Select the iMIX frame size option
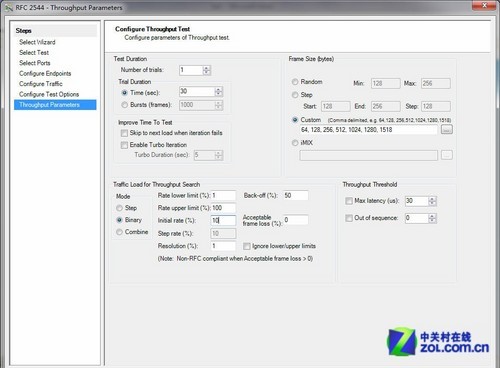The height and width of the screenshot is (368, 500). click(x=295, y=143)
